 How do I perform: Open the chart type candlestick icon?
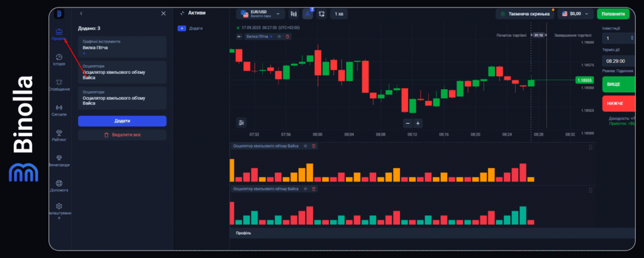click(x=293, y=13)
